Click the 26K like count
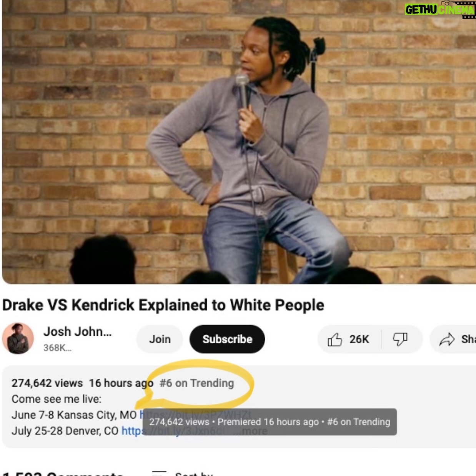Viewport: 476px width, 476px height. point(359,340)
